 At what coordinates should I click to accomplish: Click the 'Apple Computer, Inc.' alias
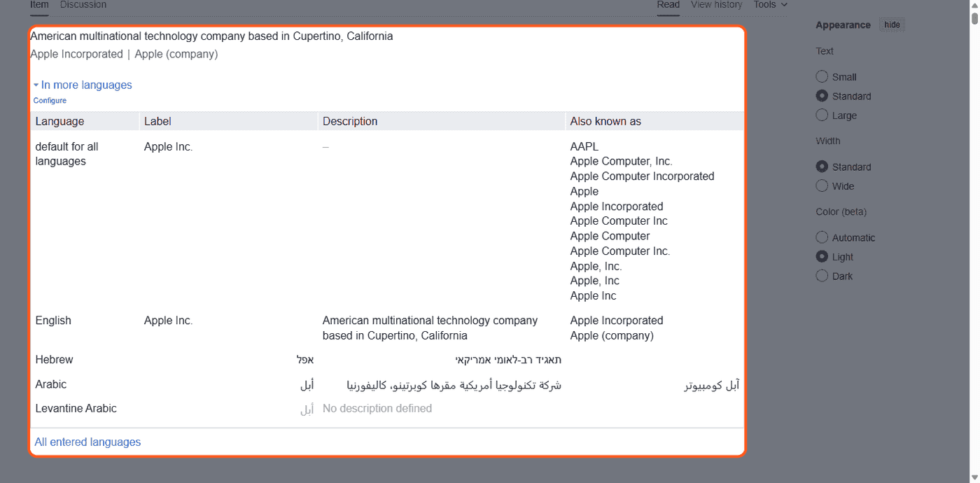(x=621, y=161)
